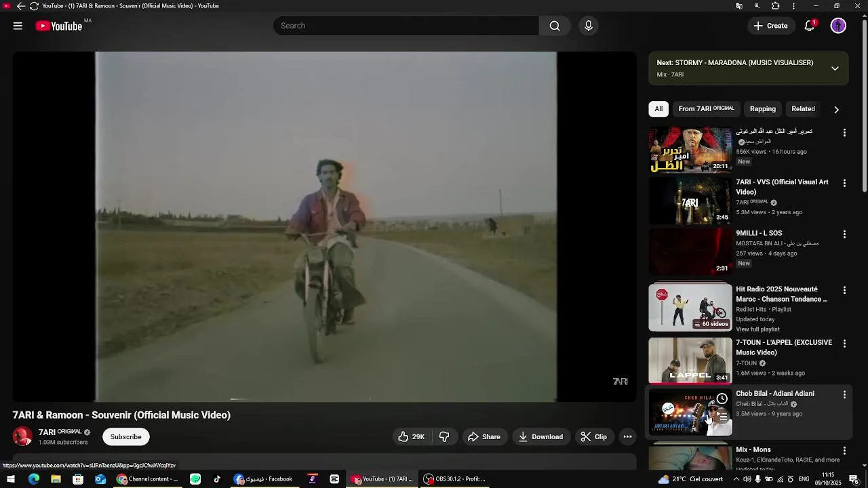Share this video

point(484,436)
